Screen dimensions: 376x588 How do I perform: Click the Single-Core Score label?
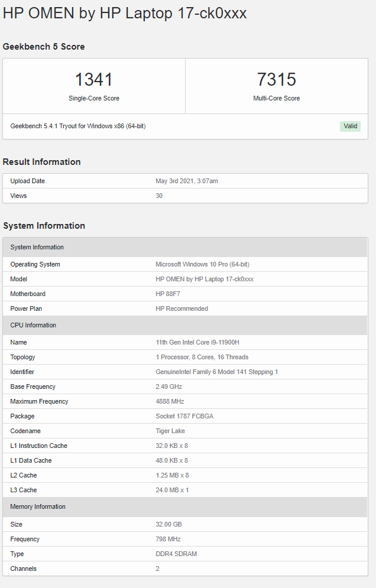94,98
